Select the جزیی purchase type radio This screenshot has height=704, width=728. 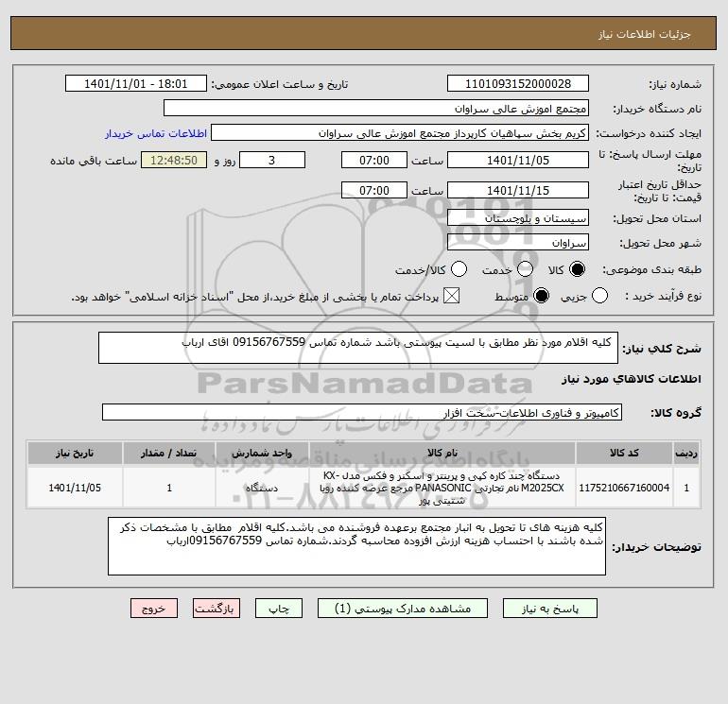coord(599,296)
